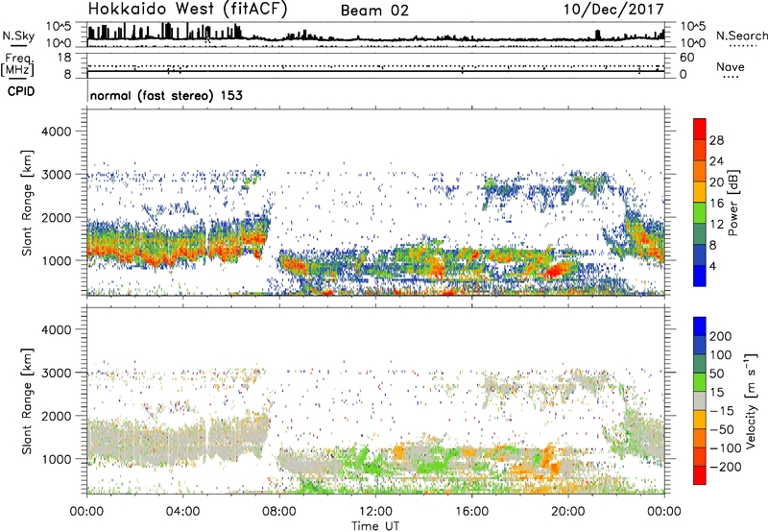Click the bright green 15–50 Velocity colorbar segment

(700, 382)
